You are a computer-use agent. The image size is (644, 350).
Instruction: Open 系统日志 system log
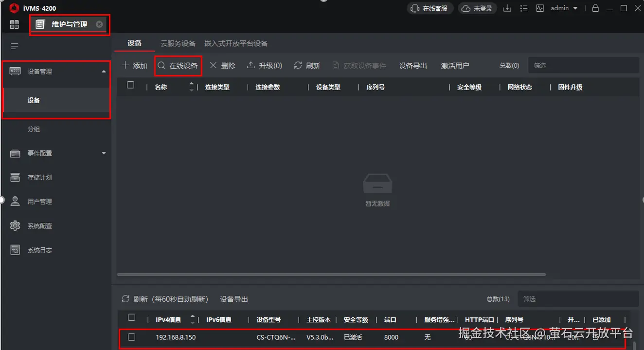[39, 250]
